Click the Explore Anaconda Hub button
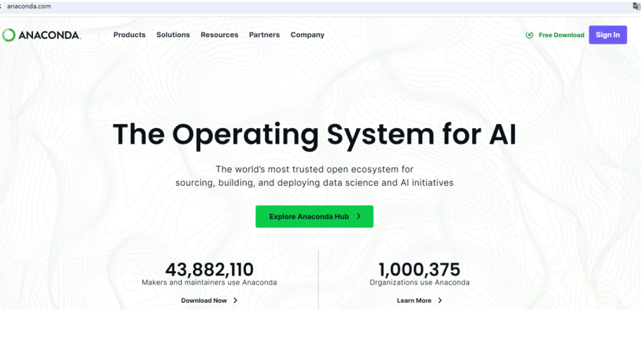 (x=314, y=216)
